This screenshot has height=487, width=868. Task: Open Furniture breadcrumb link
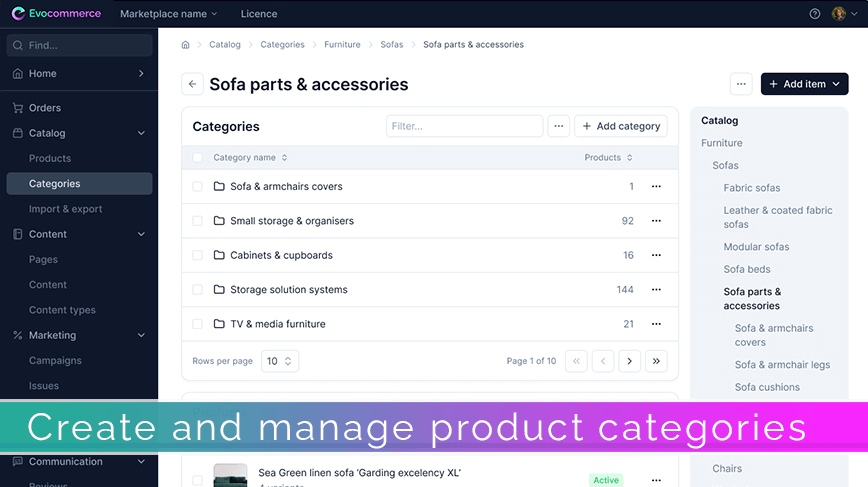point(342,45)
